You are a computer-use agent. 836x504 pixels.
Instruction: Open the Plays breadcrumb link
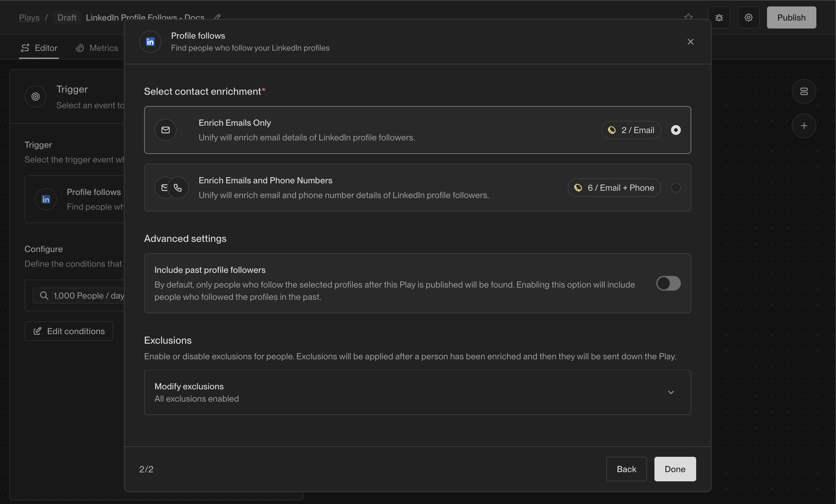tap(29, 18)
